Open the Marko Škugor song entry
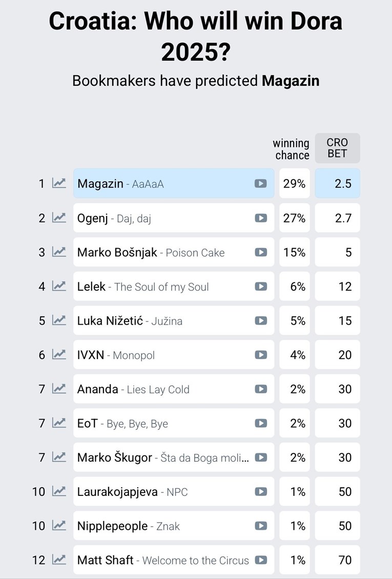 pyautogui.click(x=162, y=457)
